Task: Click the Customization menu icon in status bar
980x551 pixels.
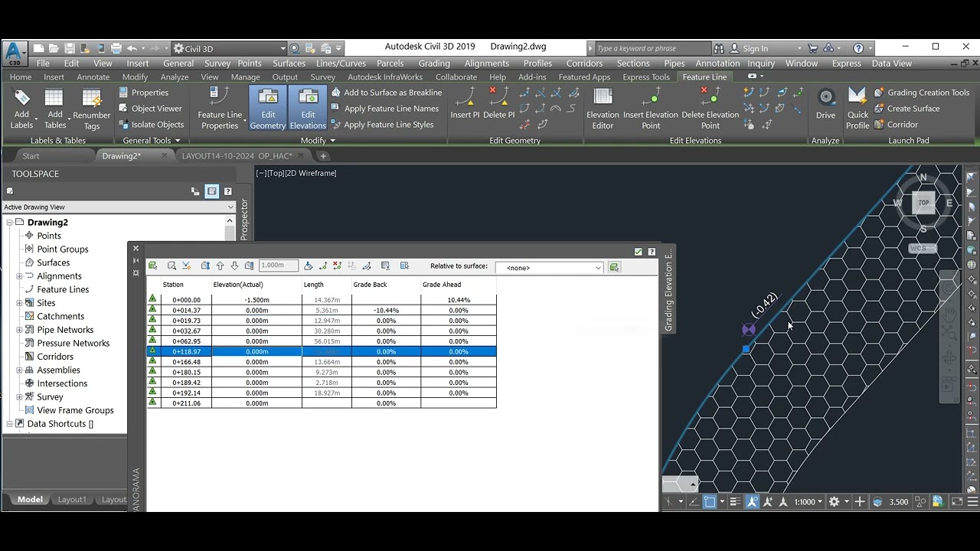Action: [x=973, y=502]
